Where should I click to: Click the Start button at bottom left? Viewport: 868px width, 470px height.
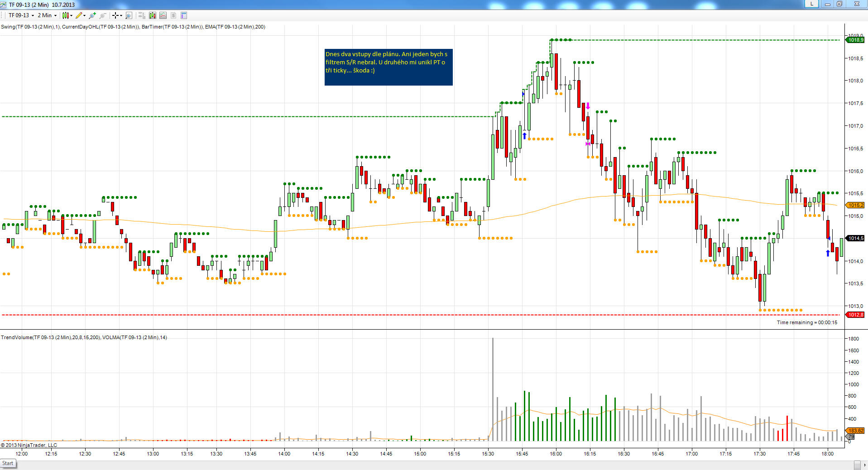tap(8, 463)
